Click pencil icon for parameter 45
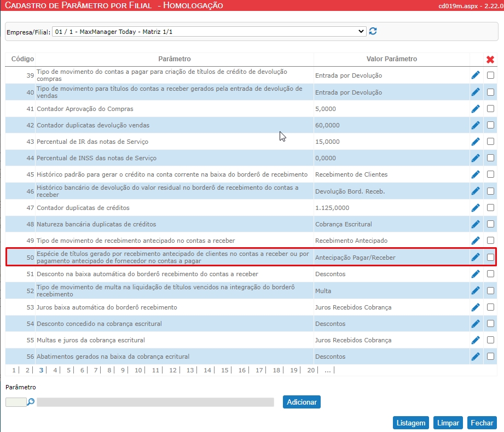Screen dimensions: 504x432 click(476, 174)
